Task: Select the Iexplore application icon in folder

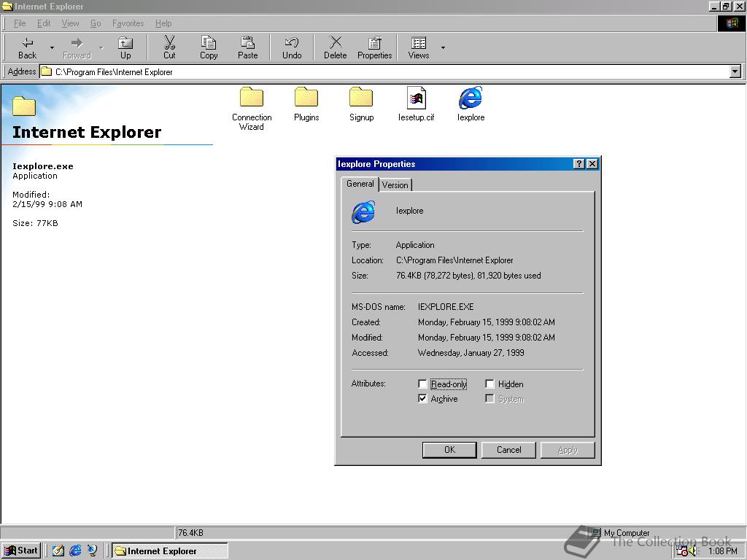Action: pyautogui.click(x=471, y=105)
